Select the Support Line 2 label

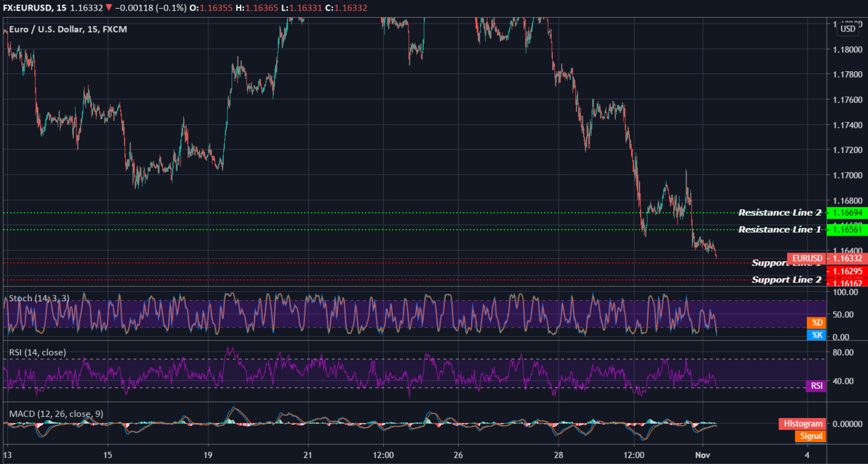tap(787, 280)
